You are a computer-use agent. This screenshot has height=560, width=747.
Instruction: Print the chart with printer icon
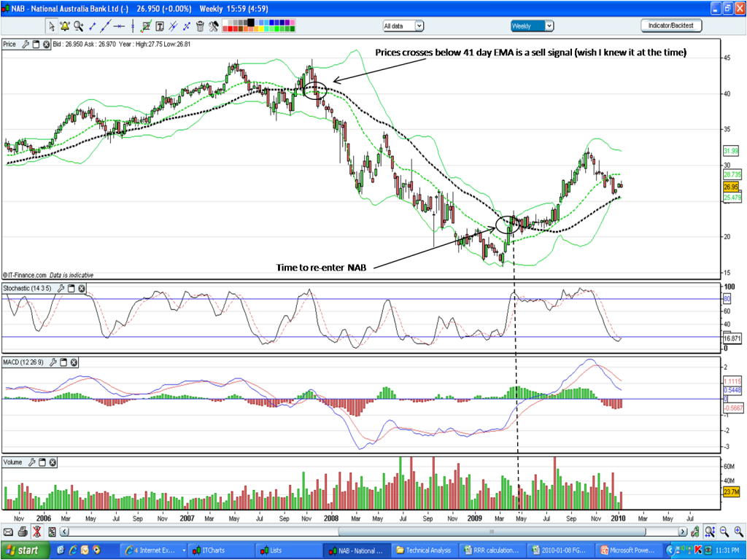23,532
